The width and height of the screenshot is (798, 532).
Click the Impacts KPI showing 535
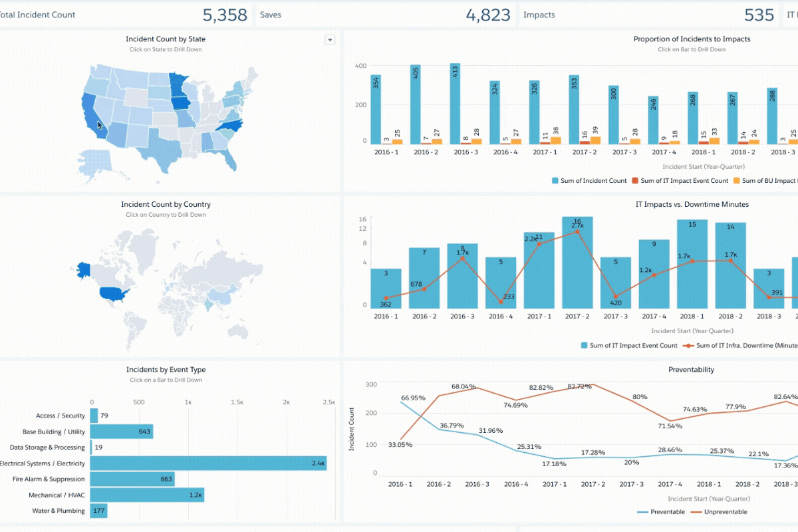tap(652, 14)
